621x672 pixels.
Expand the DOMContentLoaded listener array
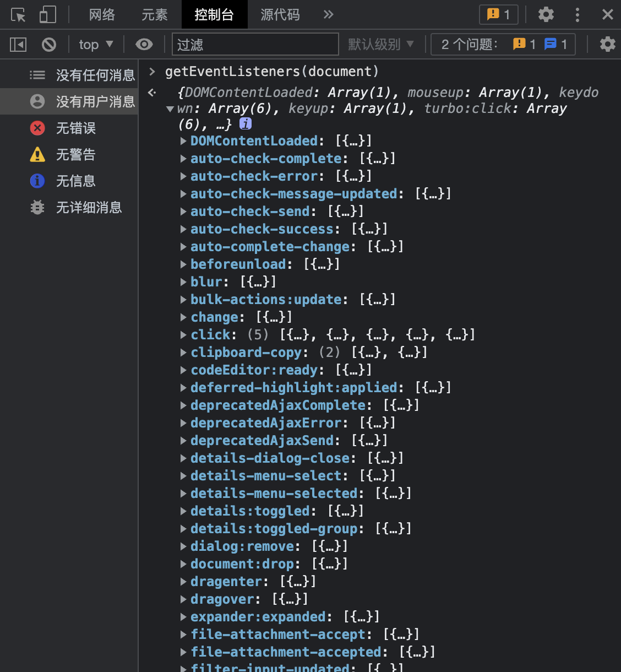pos(184,141)
